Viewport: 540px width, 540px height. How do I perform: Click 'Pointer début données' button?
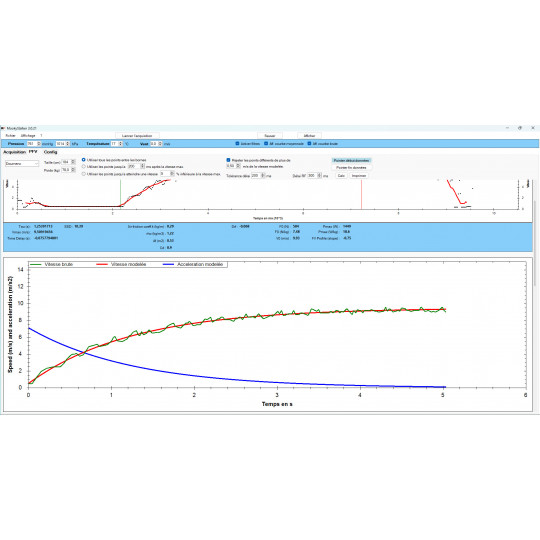(x=351, y=160)
